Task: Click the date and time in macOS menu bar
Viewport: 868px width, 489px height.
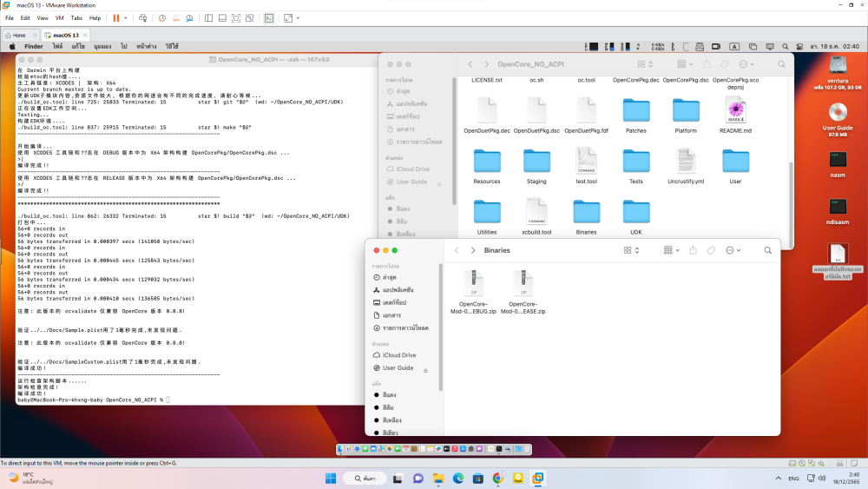Action: pos(834,47)
